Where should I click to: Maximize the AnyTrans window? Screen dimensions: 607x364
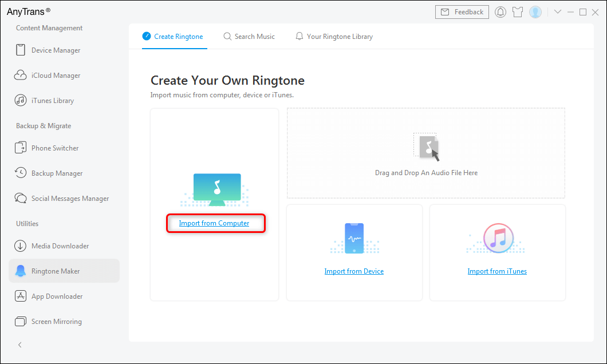pyautogui.click(x=582, y=12)
